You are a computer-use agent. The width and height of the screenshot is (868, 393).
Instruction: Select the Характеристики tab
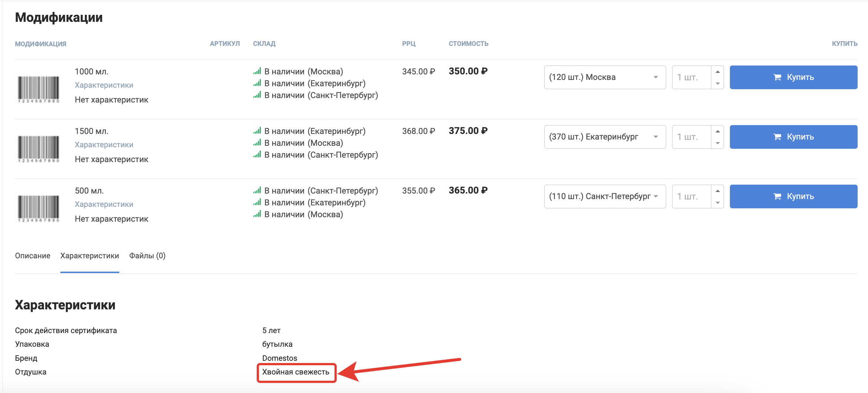(90, 256)
